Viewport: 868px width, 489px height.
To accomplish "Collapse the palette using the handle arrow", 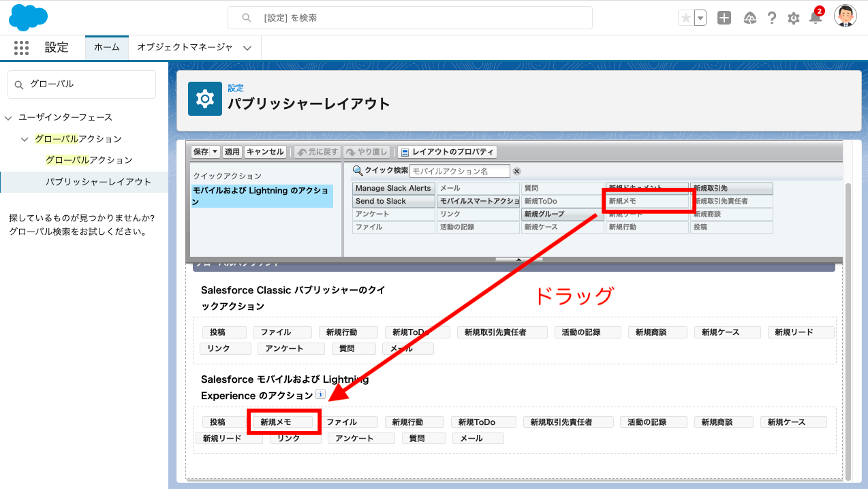I will pyautogui.click(x=518, y=259).
